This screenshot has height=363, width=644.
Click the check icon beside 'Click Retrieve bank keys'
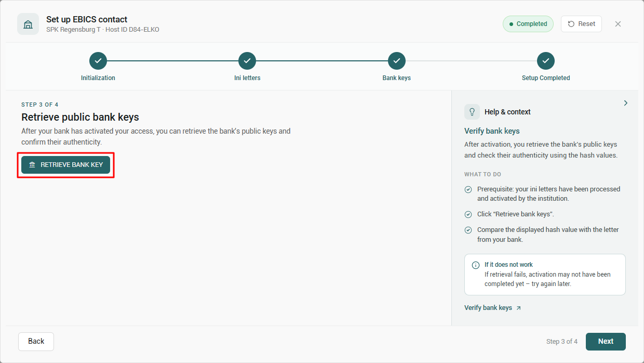click(468, 214)
